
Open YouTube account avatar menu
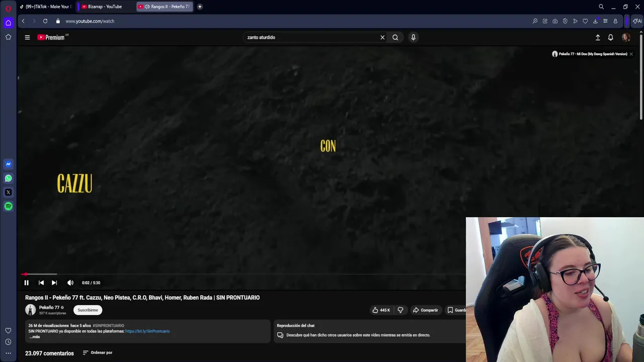click(x=626, y=37)
